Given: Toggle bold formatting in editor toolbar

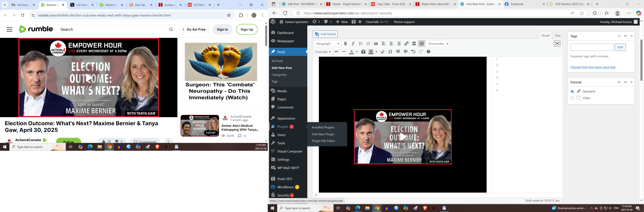Looking at the screenshot, I should (x=345, y=44).
